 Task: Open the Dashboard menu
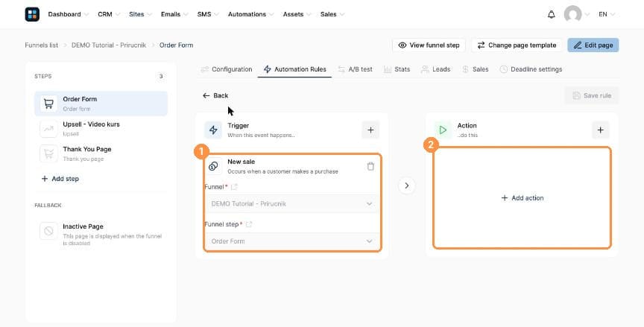[68, 14]
